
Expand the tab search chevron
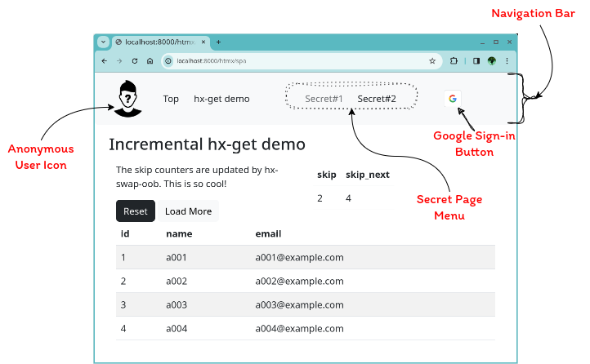(x=103, y=42)
